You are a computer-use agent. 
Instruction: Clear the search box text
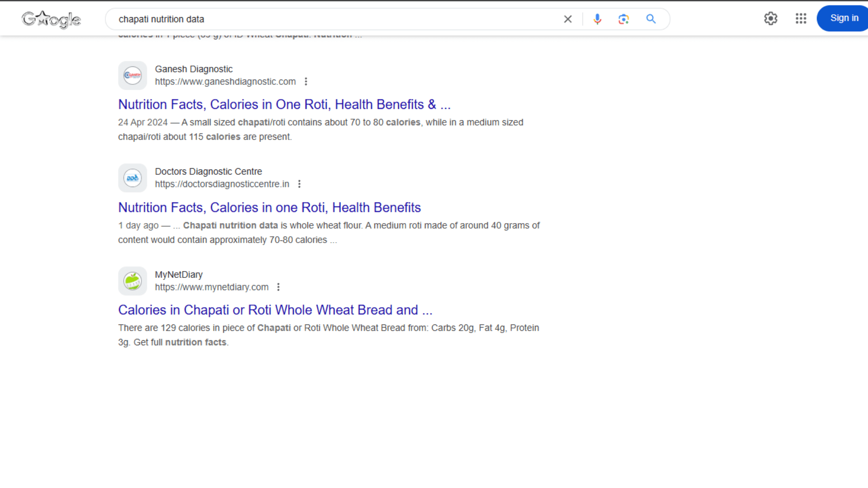point(568,19)
